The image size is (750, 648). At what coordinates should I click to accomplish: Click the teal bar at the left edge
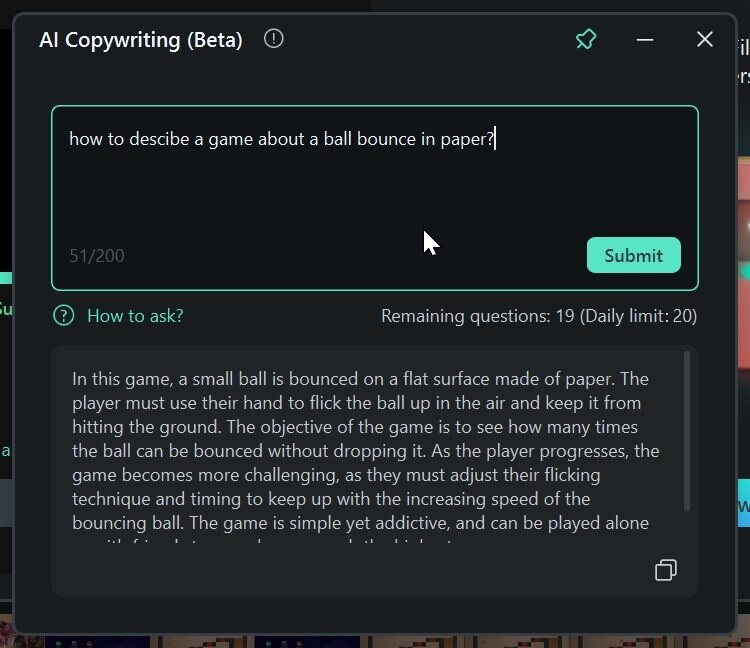5,278
